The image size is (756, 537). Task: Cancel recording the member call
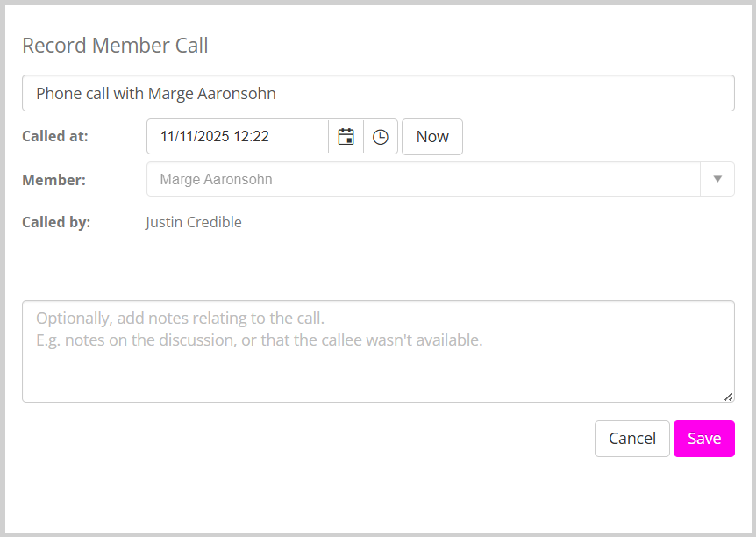pyautogui.click(x=632, y=439)
